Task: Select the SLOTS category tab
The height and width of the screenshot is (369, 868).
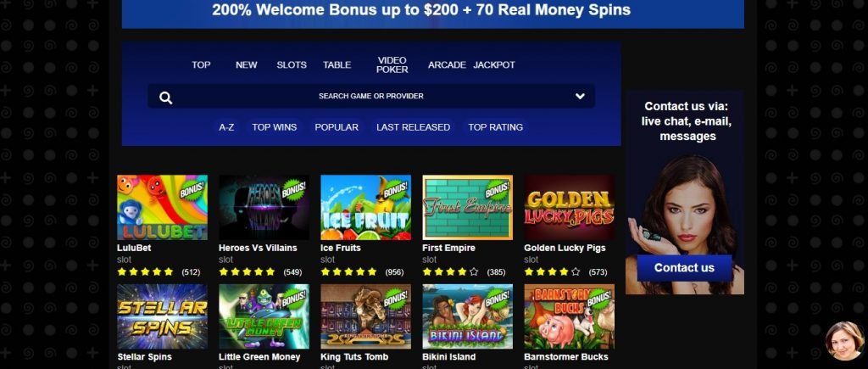Action: point(292,64)
